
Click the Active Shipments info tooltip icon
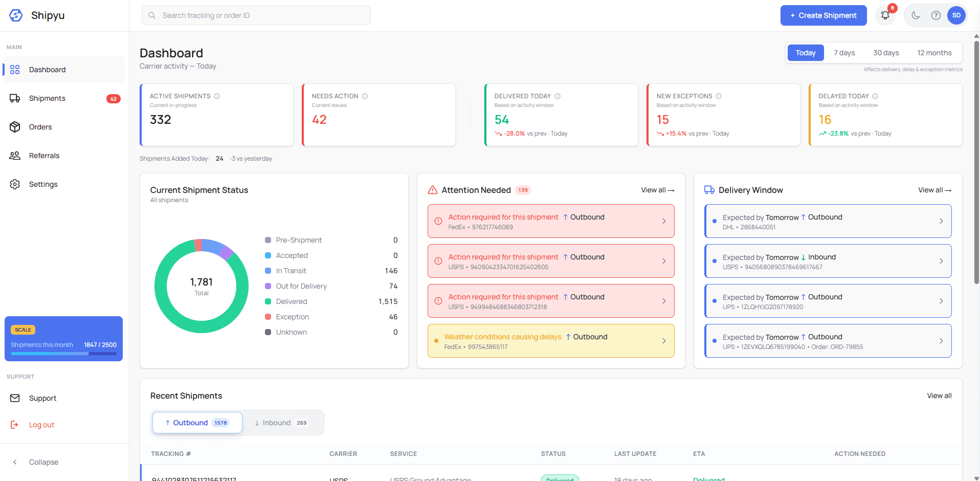(217, 96)
